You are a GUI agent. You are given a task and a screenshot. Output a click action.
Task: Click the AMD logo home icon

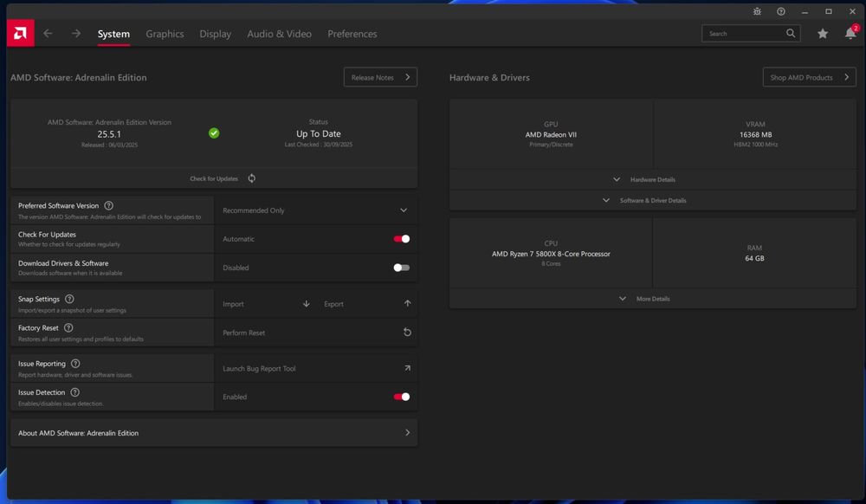20,34
